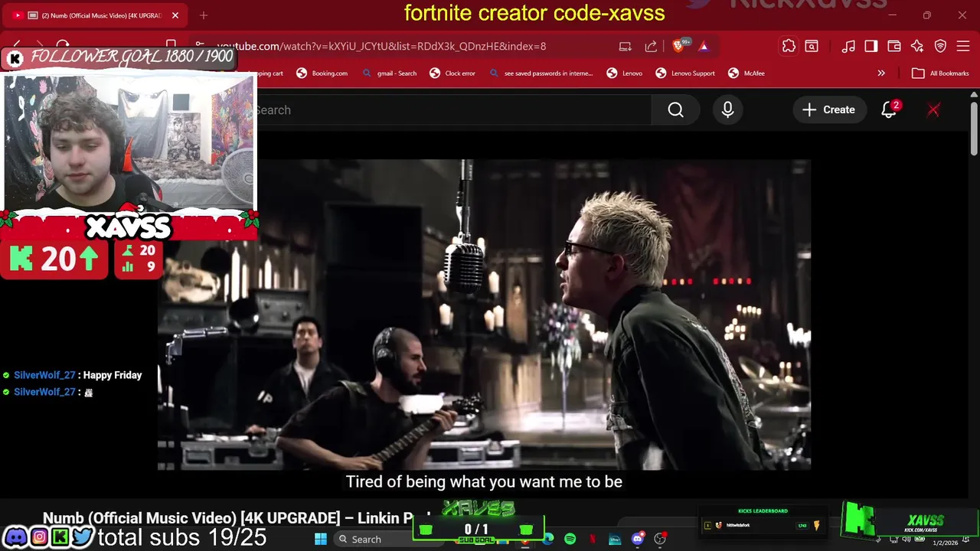Click the YouTube voice search microphone

(727, 110)
